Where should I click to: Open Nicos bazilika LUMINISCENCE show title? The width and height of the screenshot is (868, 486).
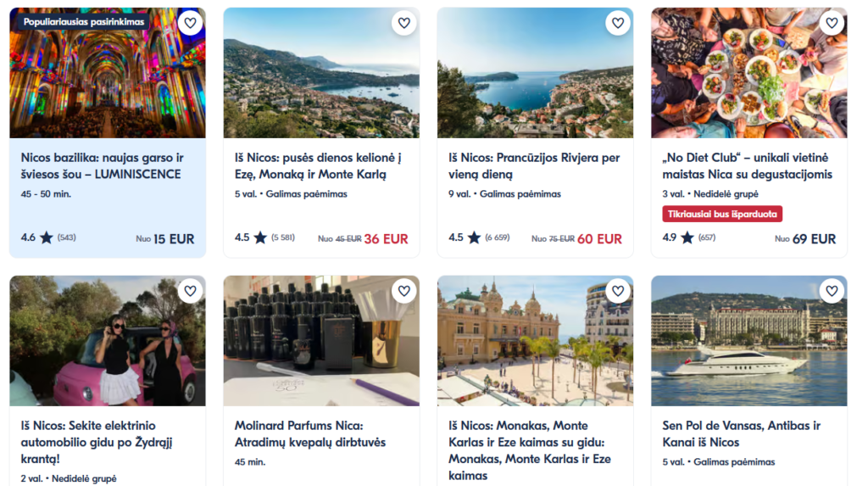pos(102,166)
